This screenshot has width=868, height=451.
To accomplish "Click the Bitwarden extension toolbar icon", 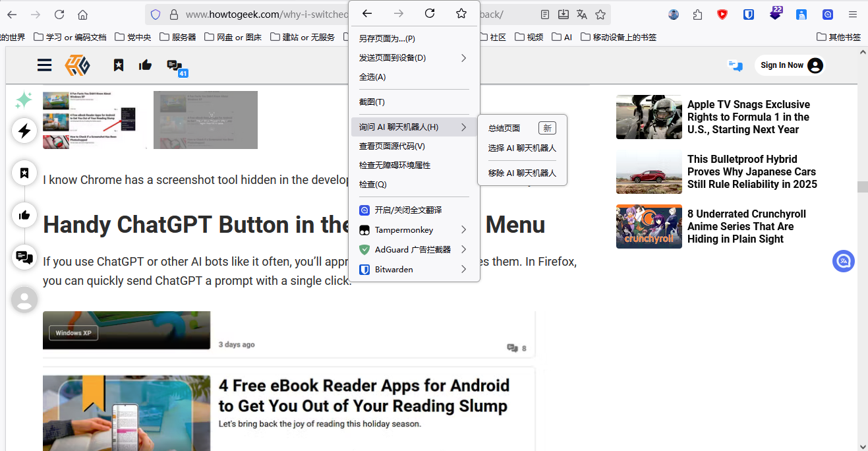I will [x=749, y=15].
